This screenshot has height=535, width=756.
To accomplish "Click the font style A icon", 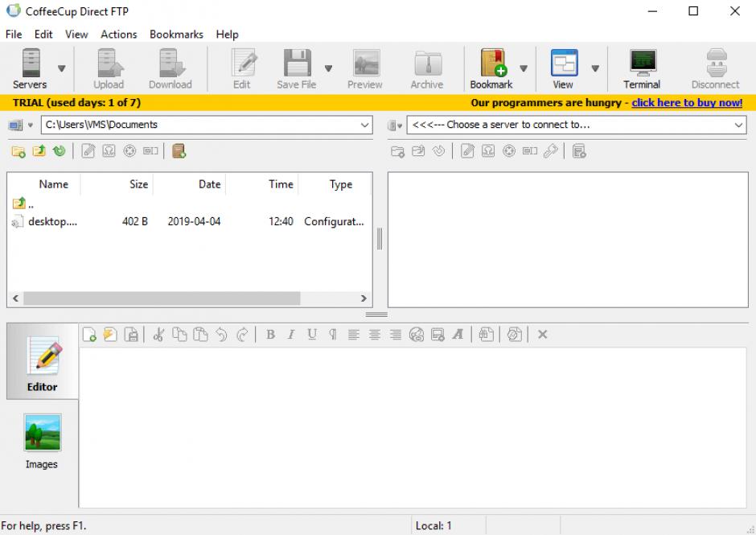I will click(458, 335).
